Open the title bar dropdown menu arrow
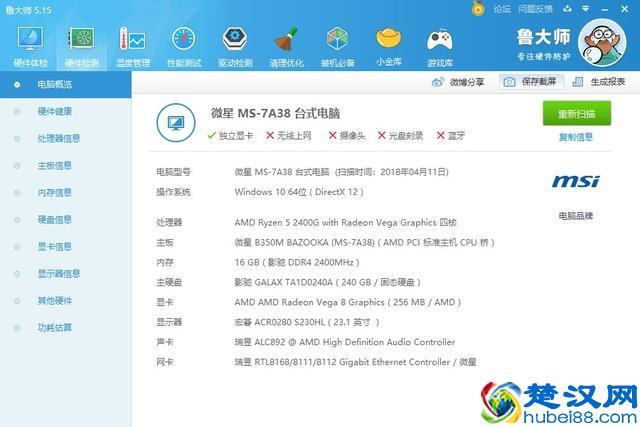Viewport: 640px width, 427px height. click(586, 8)
